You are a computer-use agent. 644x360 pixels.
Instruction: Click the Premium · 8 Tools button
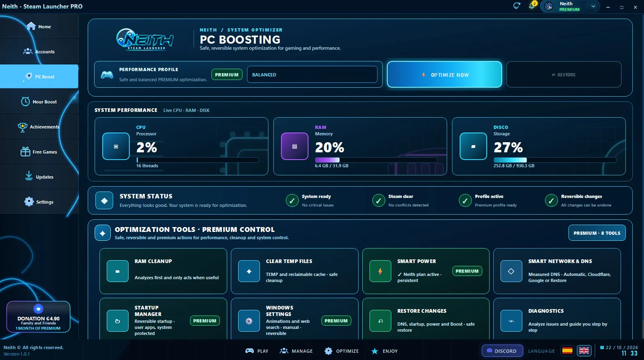(597, 233)
